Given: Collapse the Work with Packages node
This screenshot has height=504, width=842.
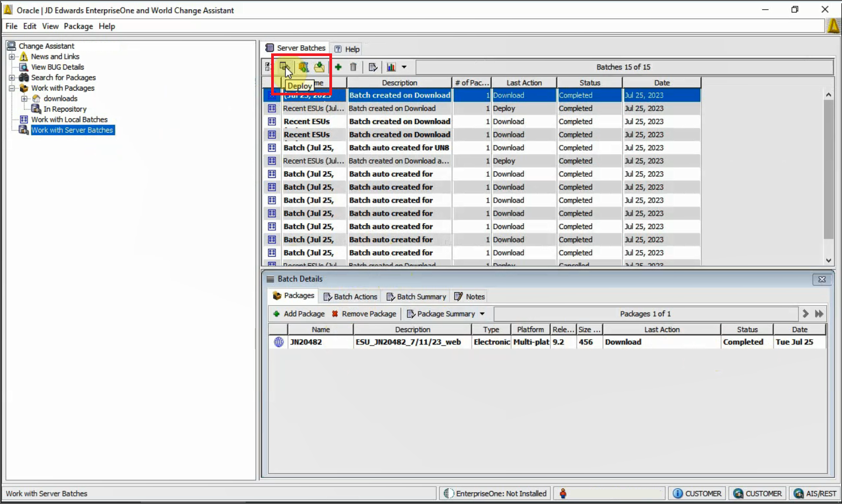Looking at the screenshot, I should coord(12,88).
